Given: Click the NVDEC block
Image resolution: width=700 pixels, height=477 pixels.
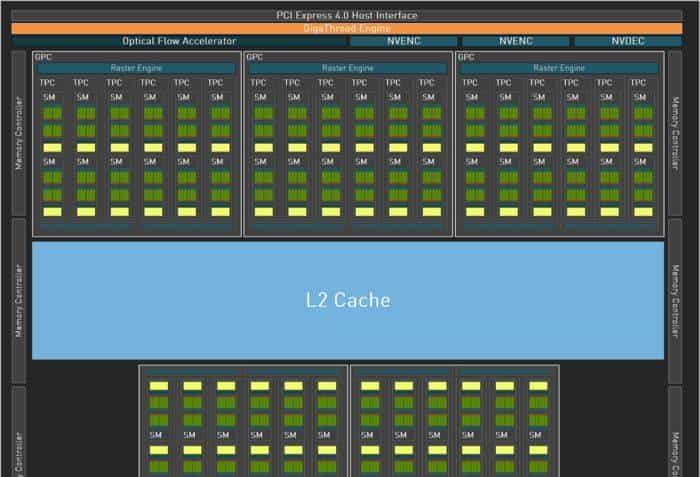Looking at the screenshot, I should [x=628, y=41].
